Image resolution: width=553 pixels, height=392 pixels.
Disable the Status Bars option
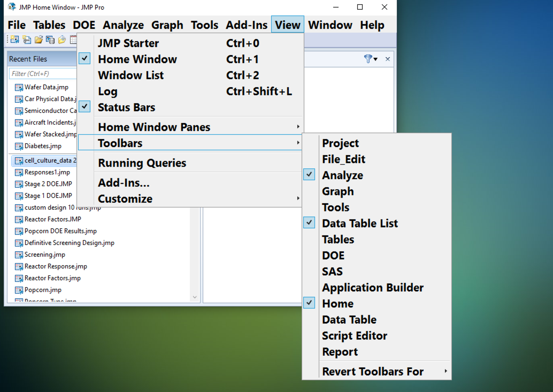click(126, 107)
